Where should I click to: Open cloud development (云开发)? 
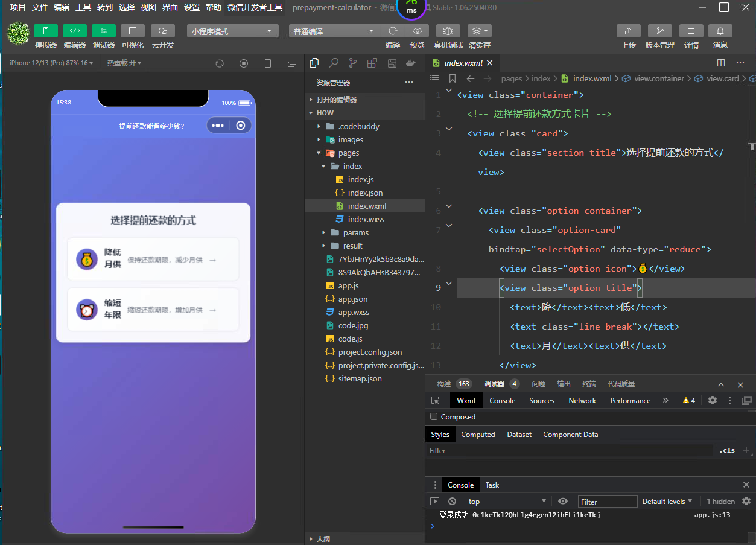[163, 31]
